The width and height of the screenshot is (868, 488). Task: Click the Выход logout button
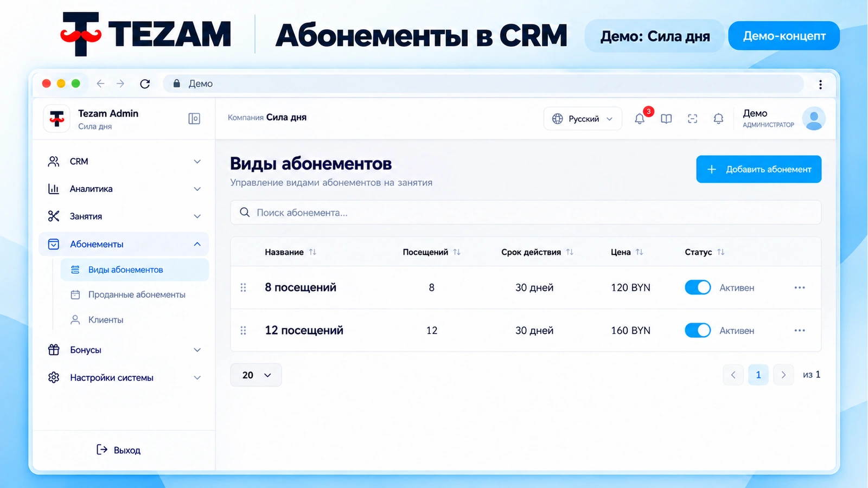click(118, 450)
